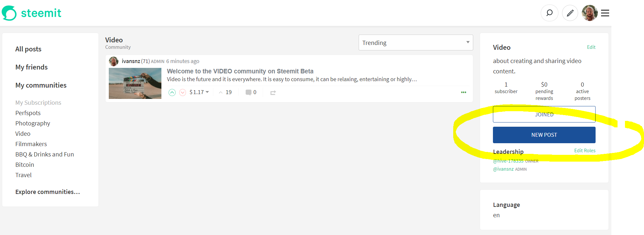Select Travel community
Screen dimensions: 644x235
(x=24, y=175)
